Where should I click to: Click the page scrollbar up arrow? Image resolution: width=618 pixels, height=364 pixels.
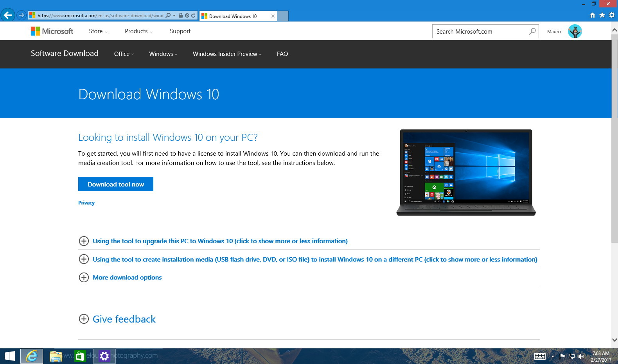[x=614, y=30]
